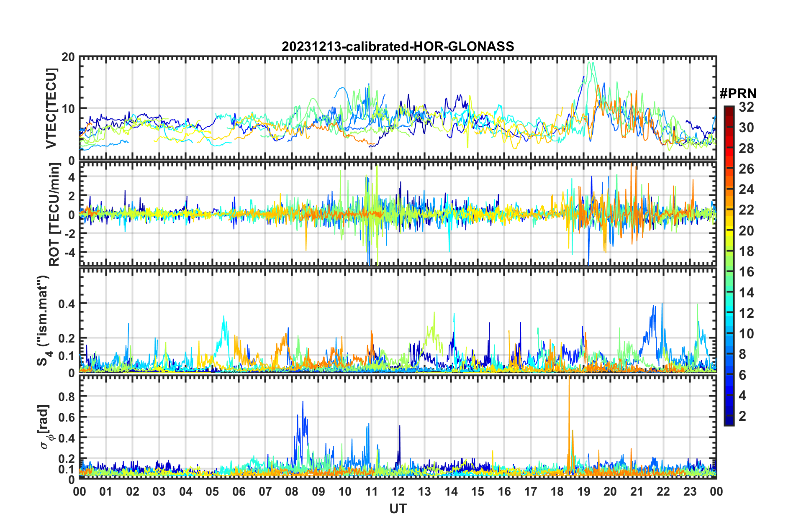Click ROT y-axis tick label -4

70,253
